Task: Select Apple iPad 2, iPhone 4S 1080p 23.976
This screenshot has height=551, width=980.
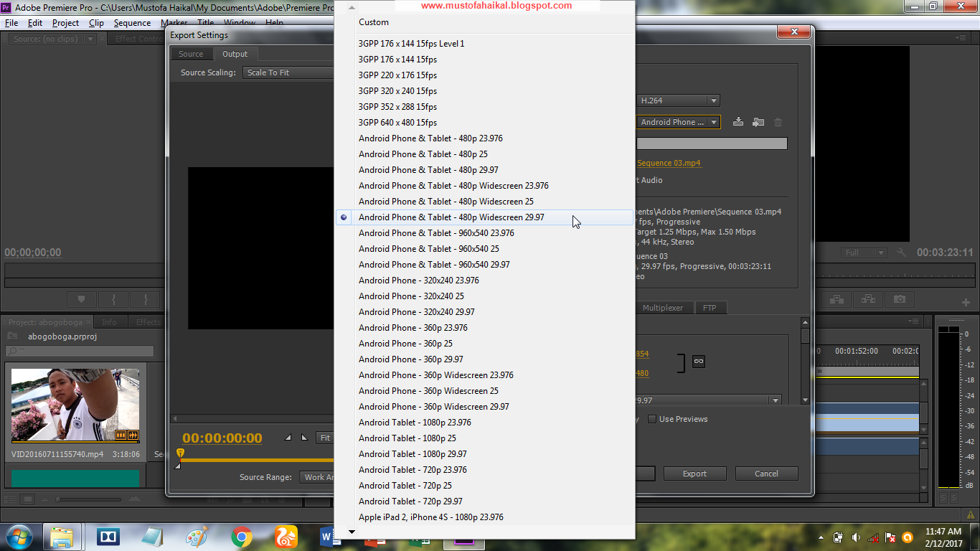Action: point(485,517)
